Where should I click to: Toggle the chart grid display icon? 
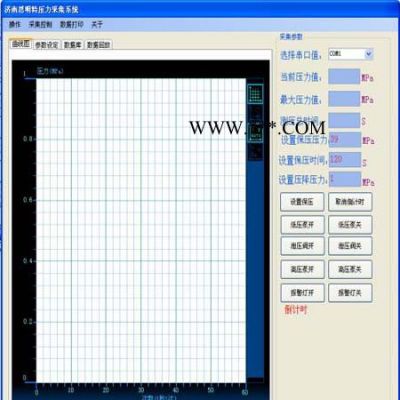tap(255, 94)
